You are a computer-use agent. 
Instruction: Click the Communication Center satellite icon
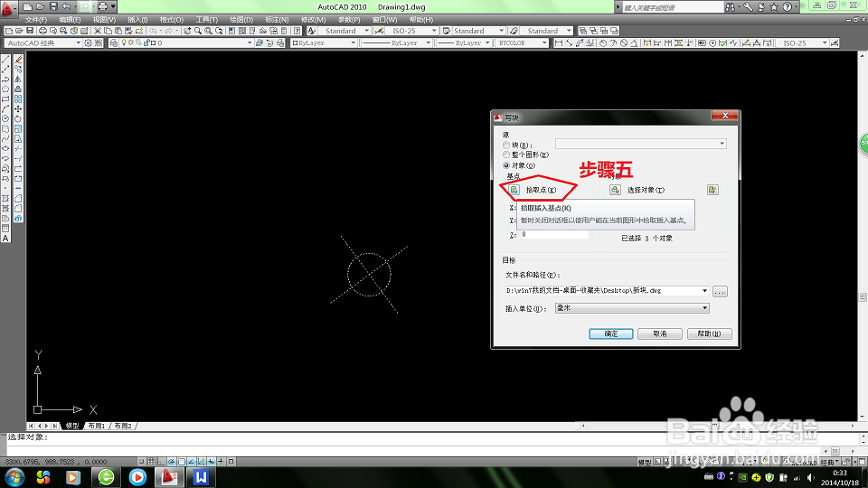pyautogui.click(x=761, y=6)
